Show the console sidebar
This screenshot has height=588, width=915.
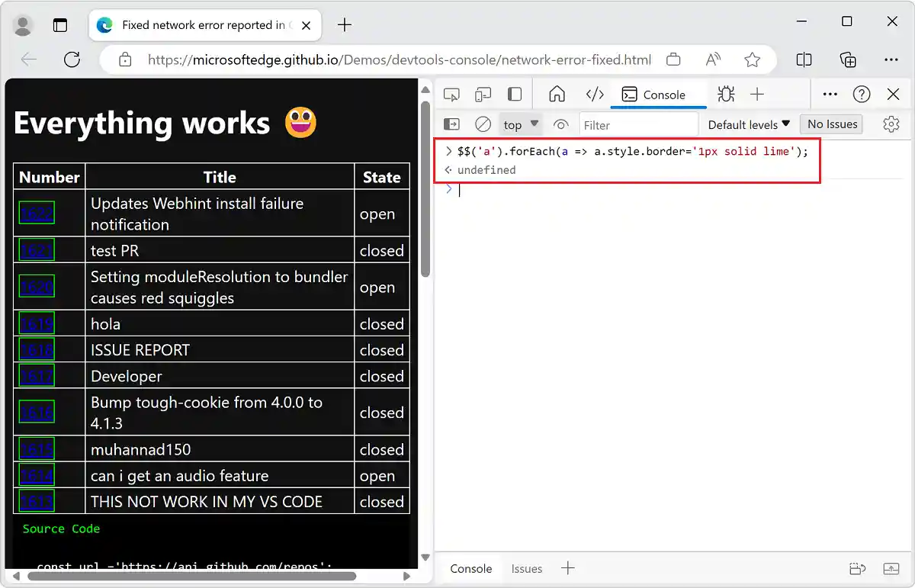tap(451, 124)
